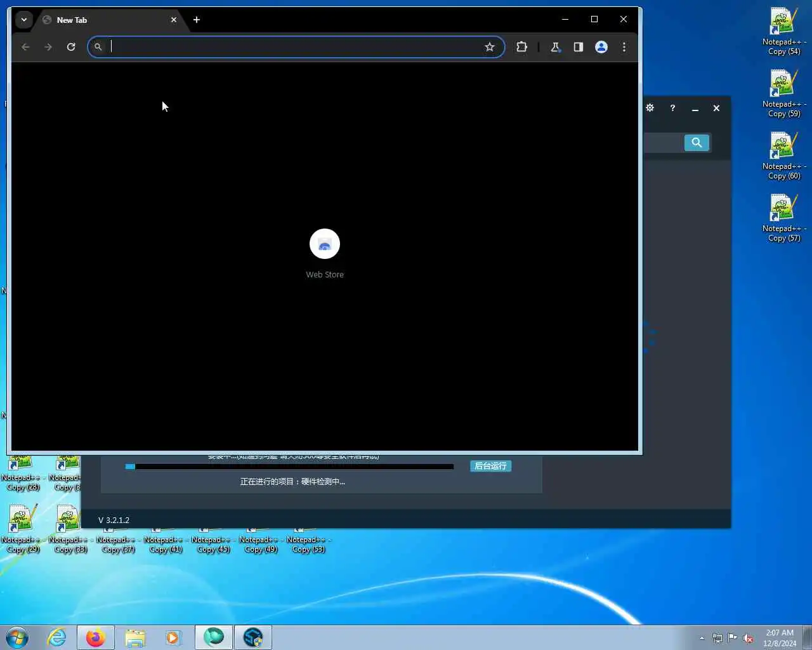Click the Show desktop strip
This screenshot has width=812, height=650.
808,637
